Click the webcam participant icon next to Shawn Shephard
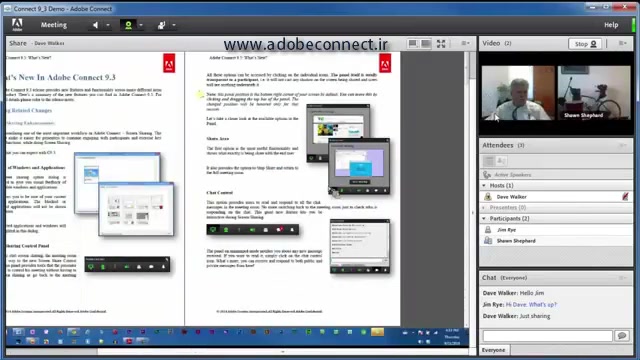640x360 pixels. coord(488,241)
